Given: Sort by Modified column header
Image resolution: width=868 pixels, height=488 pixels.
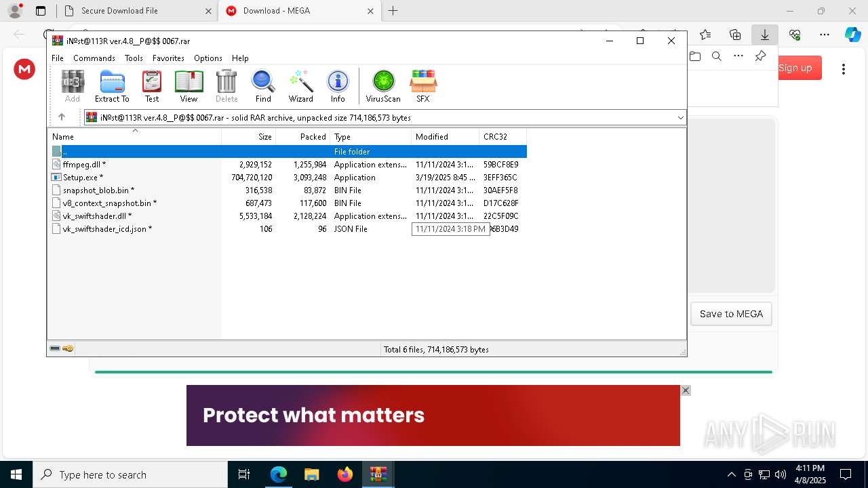Looking at the screenshot, I should 446,136.
